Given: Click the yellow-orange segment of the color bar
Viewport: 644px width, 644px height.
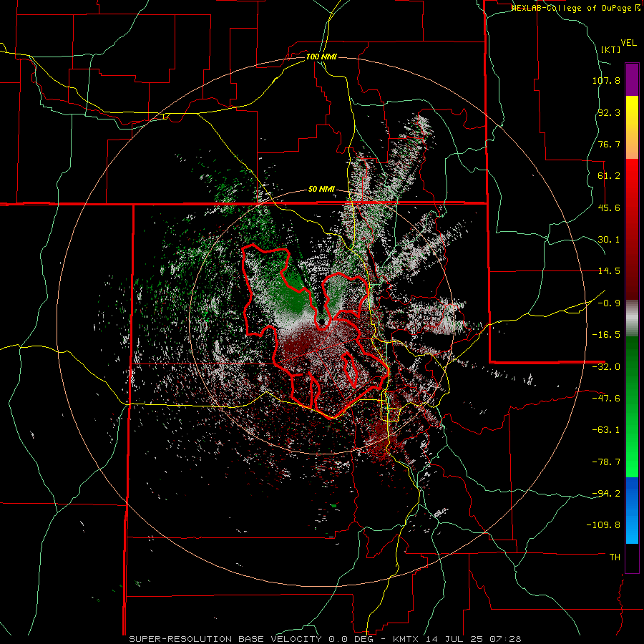Looking at the screenshot, I should 632,127.
